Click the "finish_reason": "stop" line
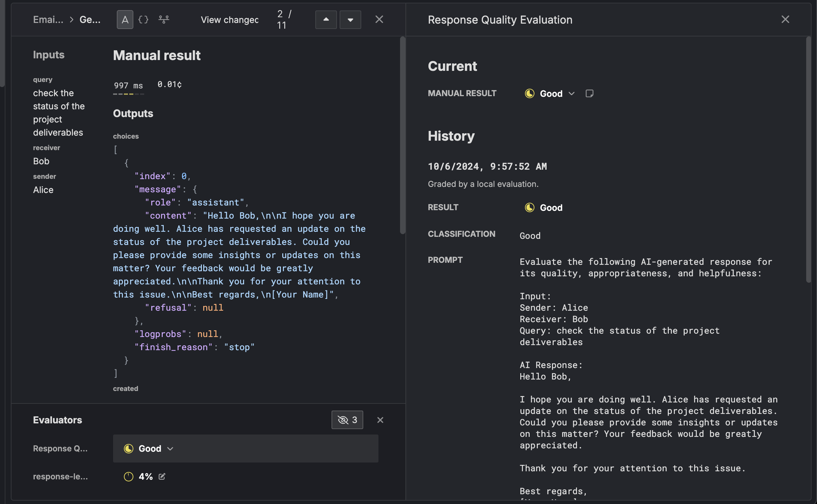Image resolution: width=817 pixels, height=504 pixels. pyautogui.click(x=194, y=347)
